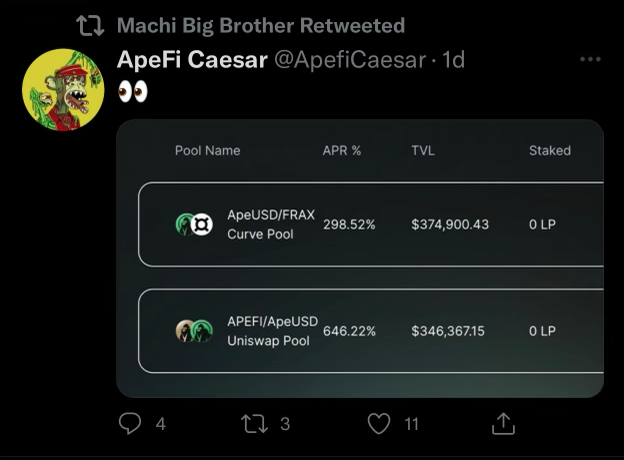Screen dimensions: 624x460
Task: Click the TVL column header
Action: 423,150
